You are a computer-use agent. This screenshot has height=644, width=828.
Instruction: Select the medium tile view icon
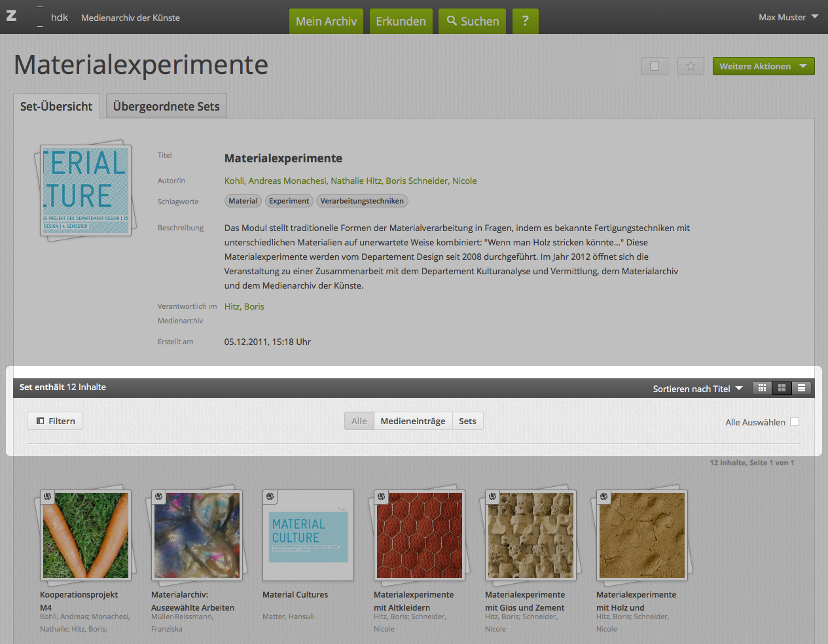(x=782, y=388)
